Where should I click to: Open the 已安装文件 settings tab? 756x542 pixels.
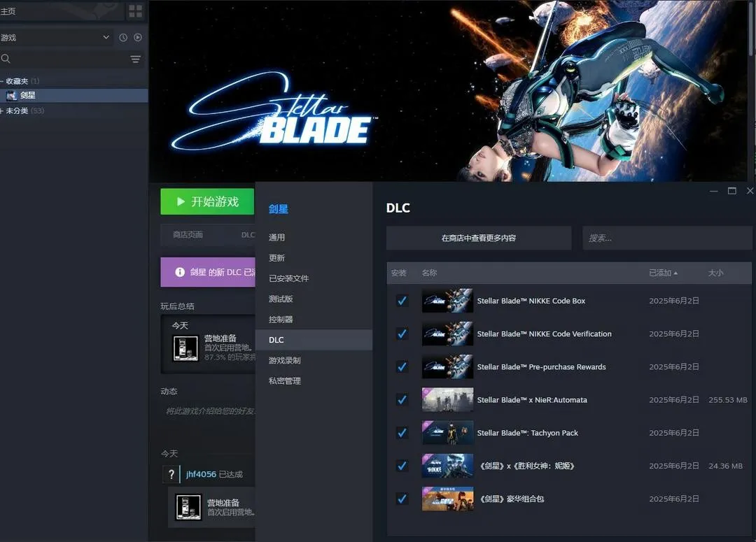pos(288,278)
